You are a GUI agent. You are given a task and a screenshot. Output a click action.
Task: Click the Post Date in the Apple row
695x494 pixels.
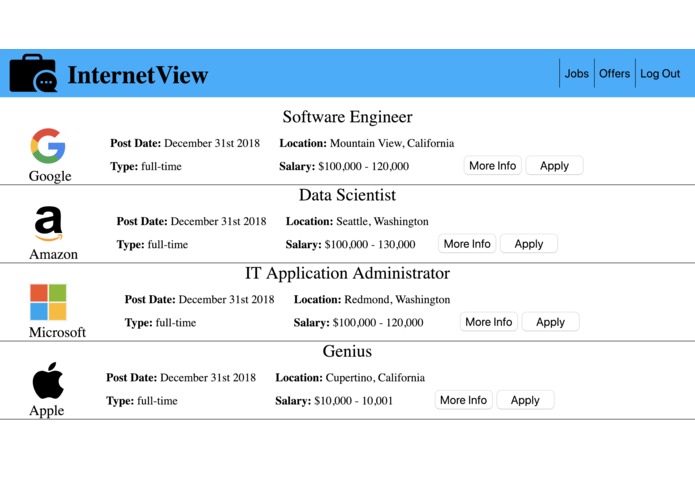click(181, 377)
